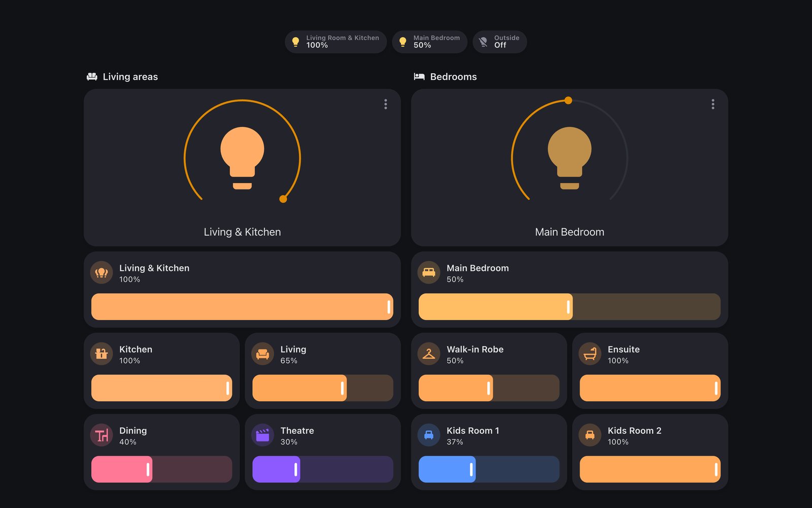The height and width of the screenshot is (508, 812).
Task: Click the sofa icon beside Living areas
Action: [92, 77]
